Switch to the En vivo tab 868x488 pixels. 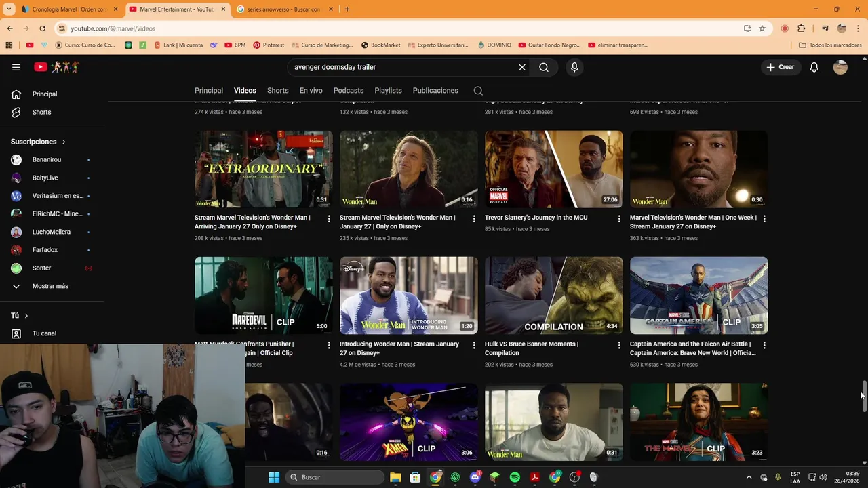pos(311,91)
